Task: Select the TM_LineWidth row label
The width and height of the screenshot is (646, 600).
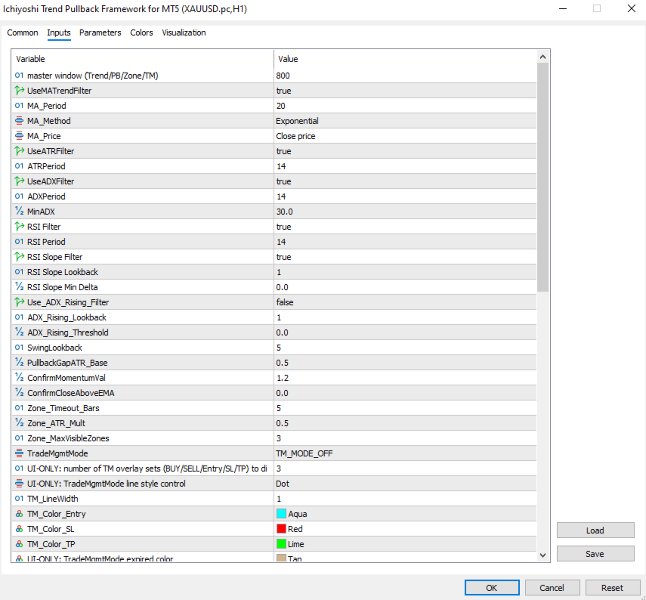Action: pos(52,499)
